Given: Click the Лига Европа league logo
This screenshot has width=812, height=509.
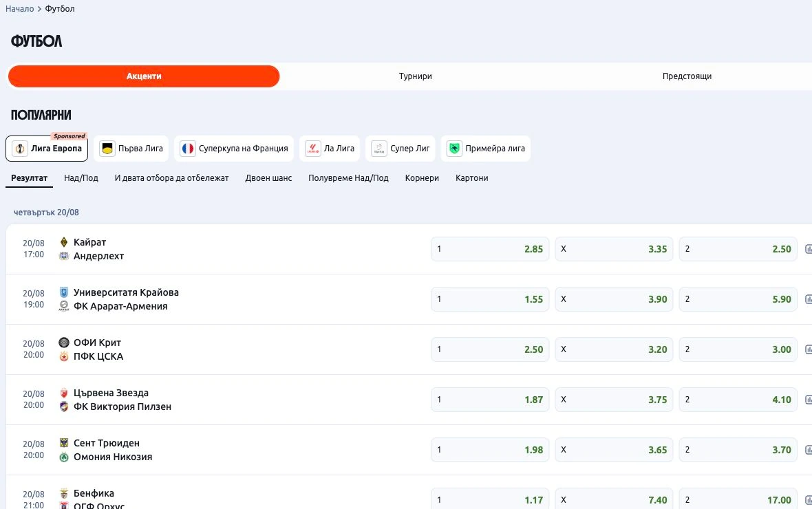Looking at the screenshot, I should point(20,149).
